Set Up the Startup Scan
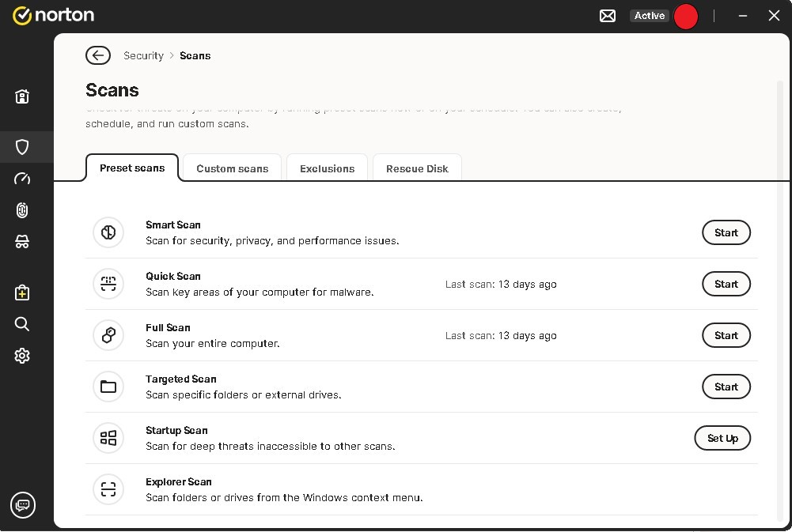Viewport: 792px width, 532px height. point(722,438)
